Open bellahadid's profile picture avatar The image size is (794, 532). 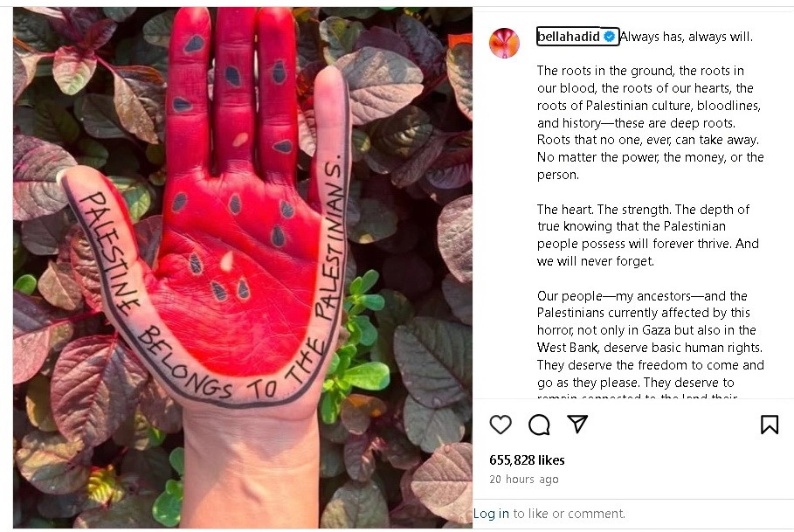coord(504,43)
